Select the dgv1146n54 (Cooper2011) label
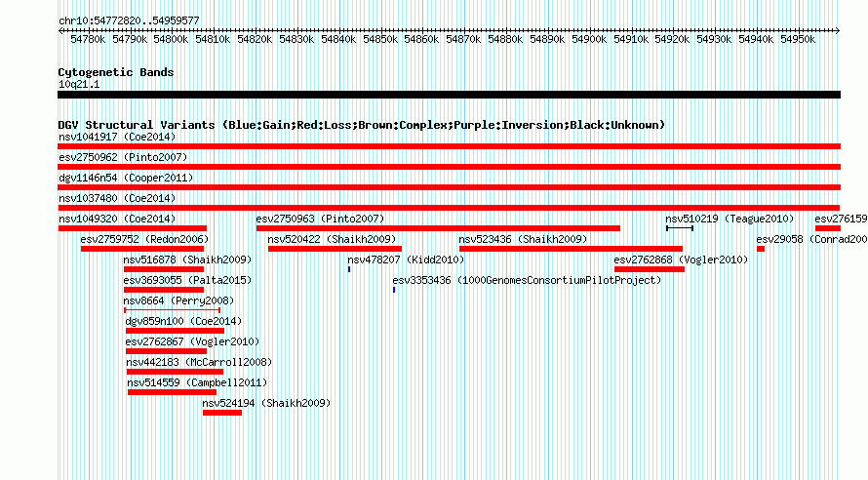The image size is (868, 480). coord(126,178)
